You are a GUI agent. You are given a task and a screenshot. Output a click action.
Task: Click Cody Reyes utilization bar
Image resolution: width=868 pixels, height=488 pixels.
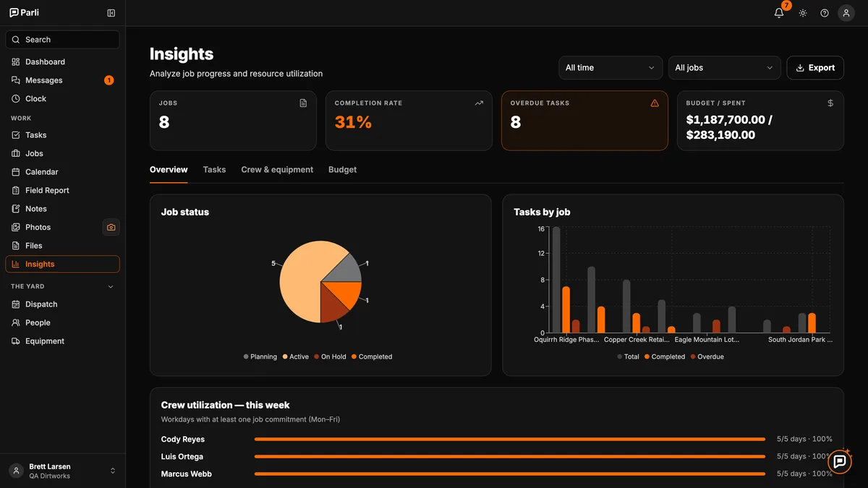[510, 439]
